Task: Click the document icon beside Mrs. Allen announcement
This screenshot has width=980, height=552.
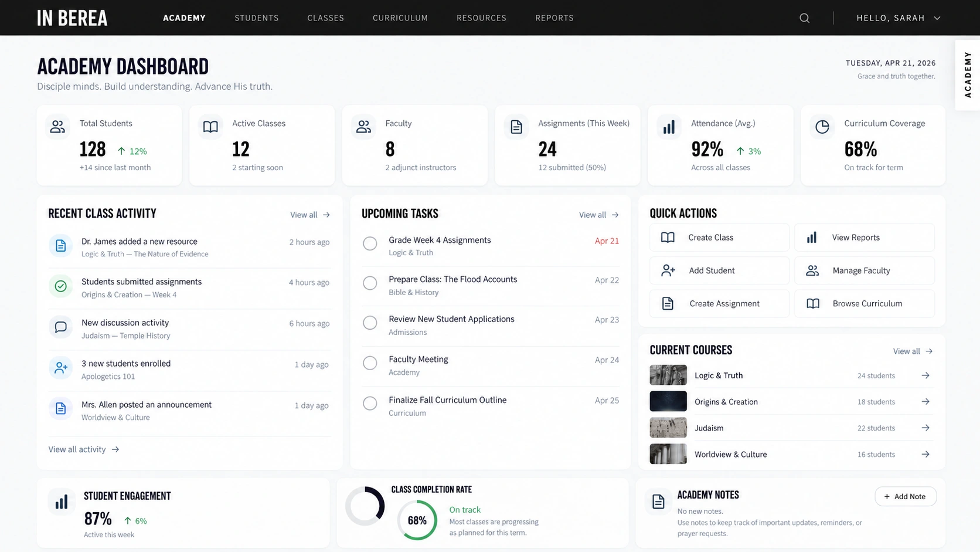Action: click(x=60, y=409)
